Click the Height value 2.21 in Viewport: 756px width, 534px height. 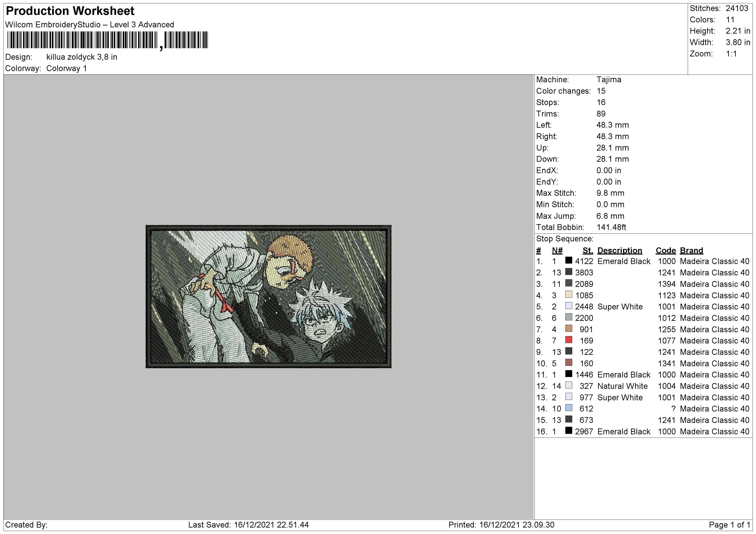tap(737, 31)
